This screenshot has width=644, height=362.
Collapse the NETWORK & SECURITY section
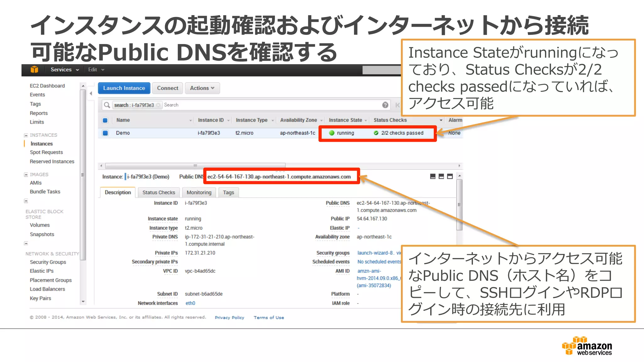tap(26, 243)
